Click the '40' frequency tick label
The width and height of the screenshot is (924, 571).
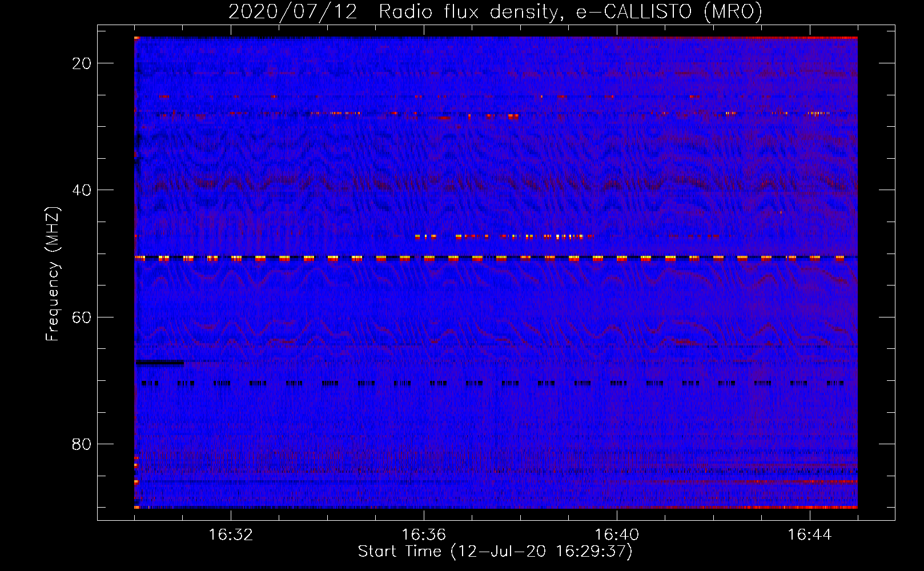coord(82,190)
